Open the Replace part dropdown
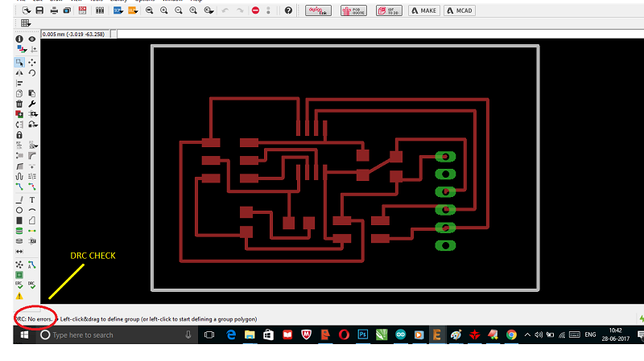 click(x=33, y=114)
